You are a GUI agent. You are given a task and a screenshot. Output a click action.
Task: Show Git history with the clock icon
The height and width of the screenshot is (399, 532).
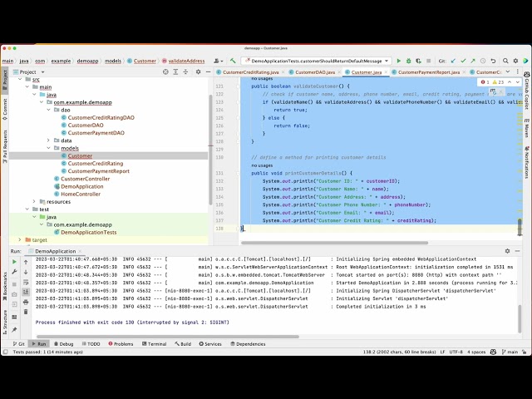[483, 61]
